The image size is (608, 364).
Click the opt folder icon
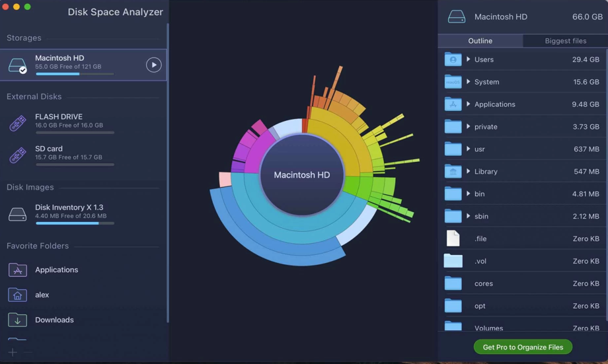[453, 306]
